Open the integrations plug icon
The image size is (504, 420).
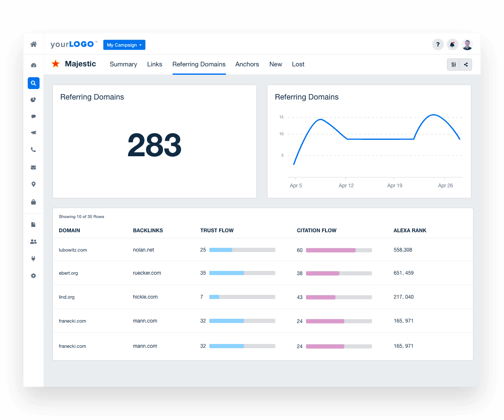pos(34,258)
